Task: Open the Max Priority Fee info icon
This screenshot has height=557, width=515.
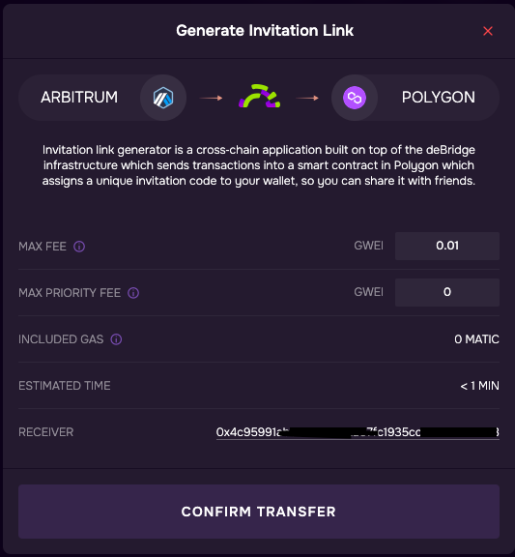Action: 133,293
